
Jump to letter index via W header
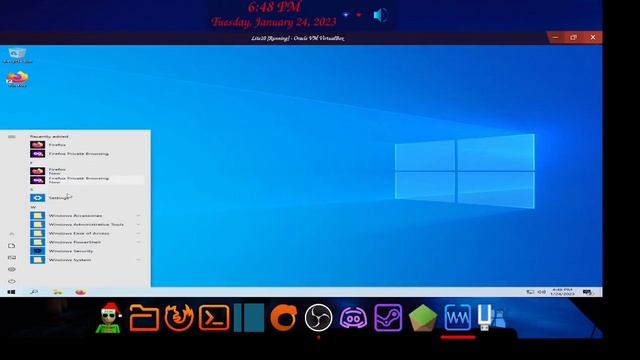pyautogui.click(x=33, y=207)
